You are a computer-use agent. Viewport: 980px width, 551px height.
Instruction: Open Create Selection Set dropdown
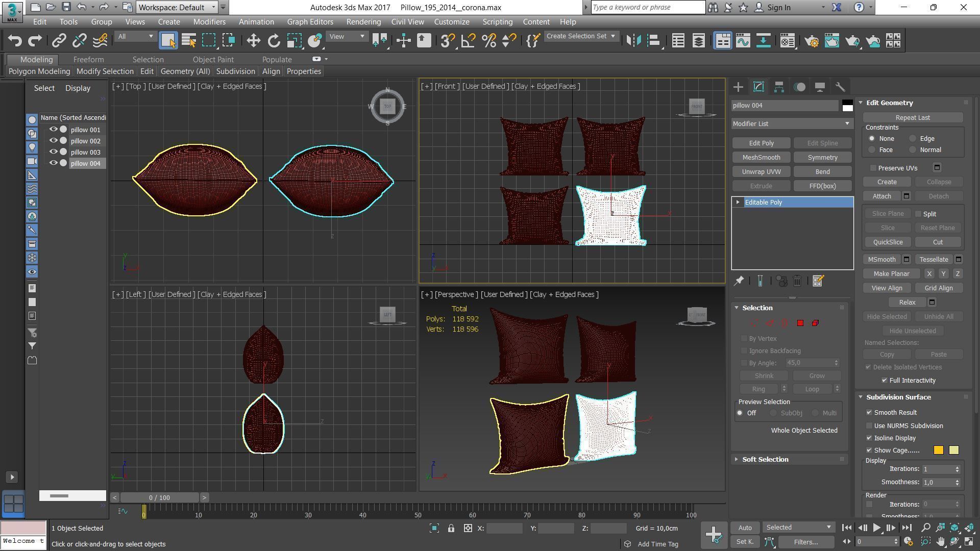[581, 36]
